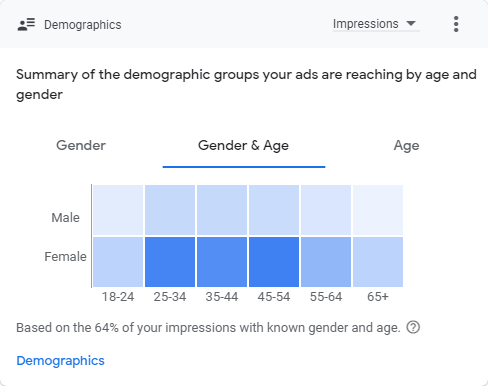Click the Male 65+ heatmap cell
This screenshot has width=488, height=386.
point(378,210)
